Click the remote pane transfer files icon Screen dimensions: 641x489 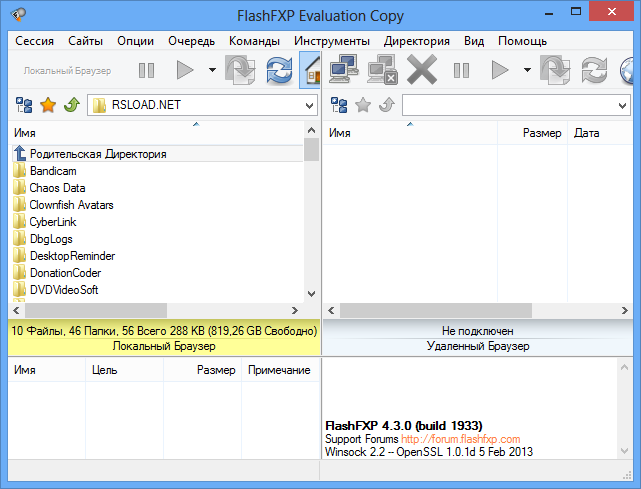coord(555,70)
